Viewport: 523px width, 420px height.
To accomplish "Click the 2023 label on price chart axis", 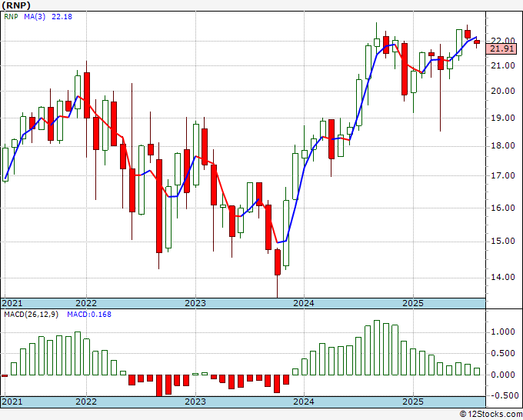I will (x=195, y=303).
